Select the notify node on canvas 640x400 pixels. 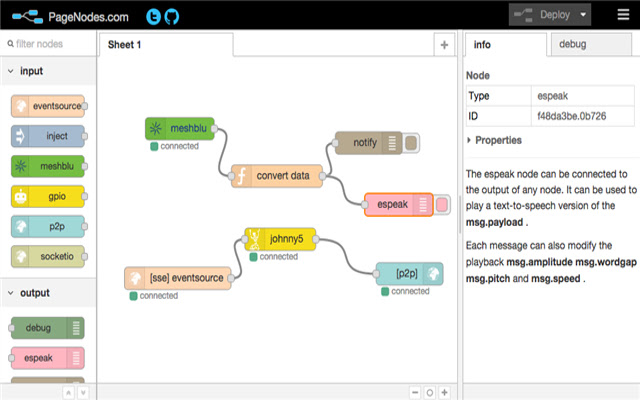pos(368,142)
